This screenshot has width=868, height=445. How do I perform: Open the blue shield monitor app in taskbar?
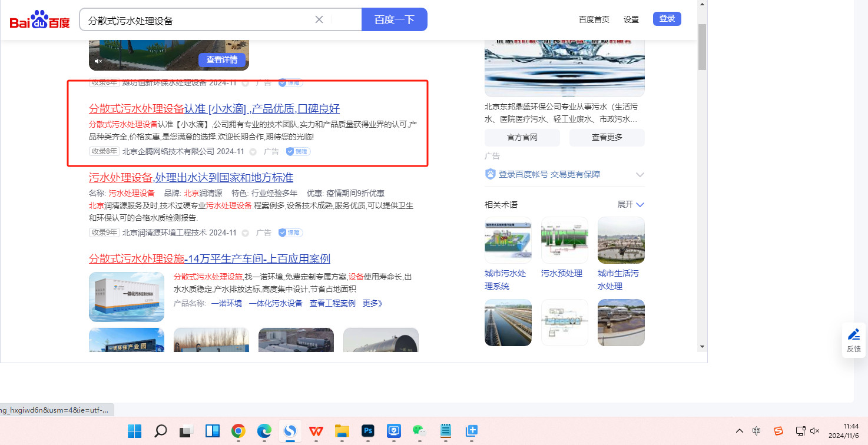(394, 431)
